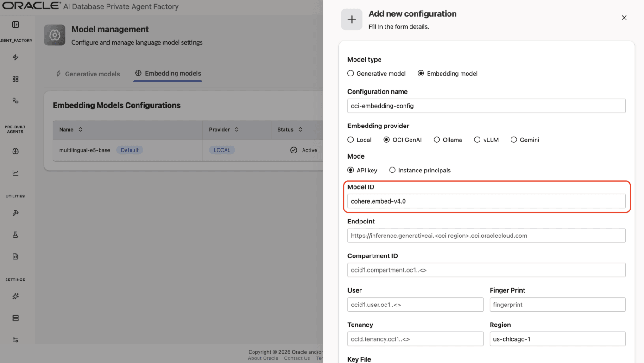Open the line chart icon under Pre-built Agents
Image resolution: width=644 pixels, height=363 pixels.
click(15, 173)
